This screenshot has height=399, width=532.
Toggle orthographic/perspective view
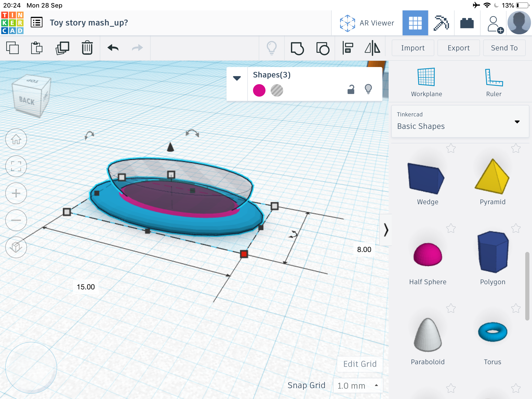click(x=16, y=247)
